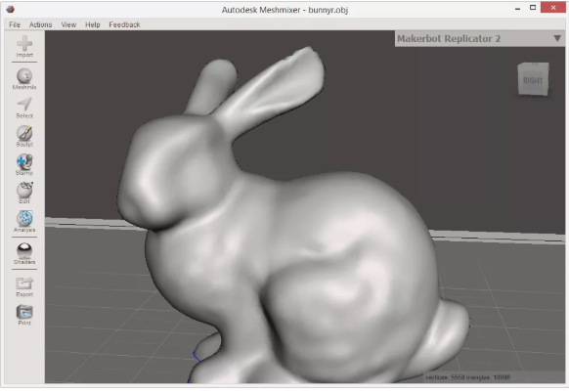Expand the Makerbot Replicator 2 dropdown arrow
This screenshot has width=569, height=392.
click(557, 38)
